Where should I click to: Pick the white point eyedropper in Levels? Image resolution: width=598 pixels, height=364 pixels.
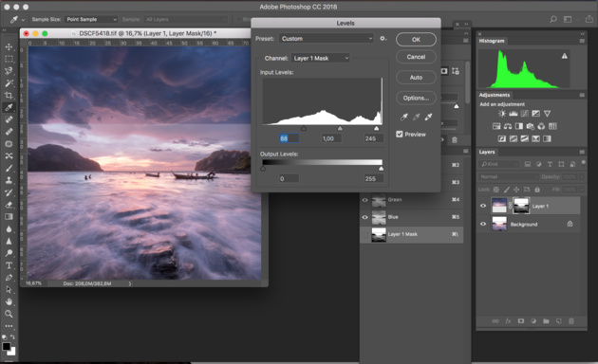pyautogui.click(x=428, y=117)
